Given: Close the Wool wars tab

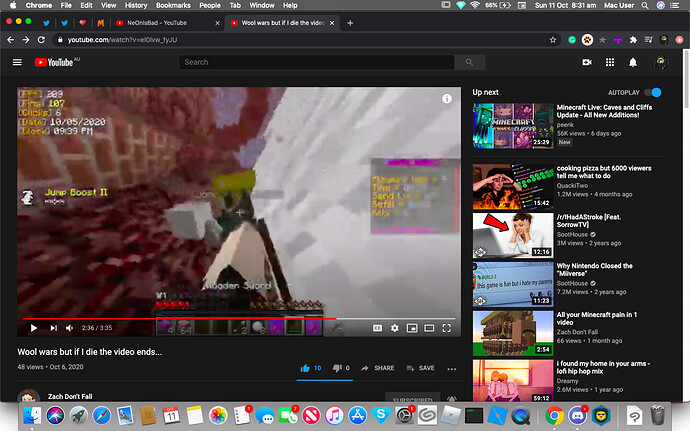Looking at the screenshot, I should pyautogui.click(x=332, y=23).
